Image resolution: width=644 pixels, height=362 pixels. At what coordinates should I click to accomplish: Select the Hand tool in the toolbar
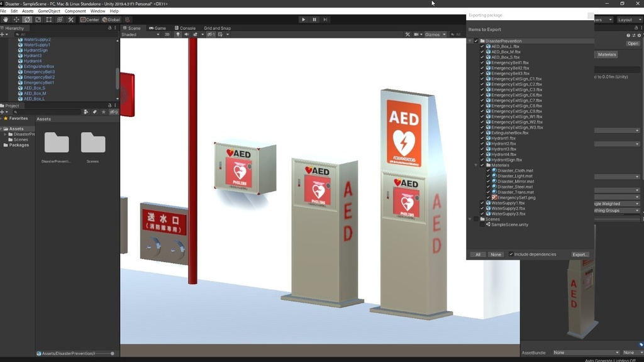coord(6,19)
